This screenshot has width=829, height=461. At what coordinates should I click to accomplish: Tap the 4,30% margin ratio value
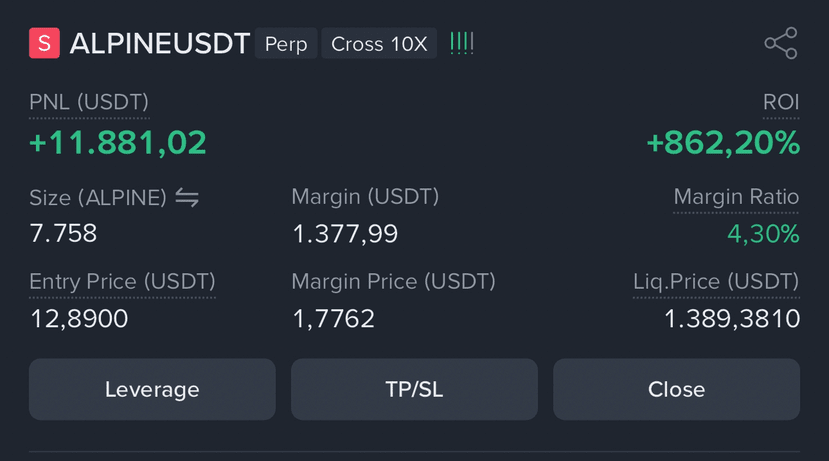point(763,234)
